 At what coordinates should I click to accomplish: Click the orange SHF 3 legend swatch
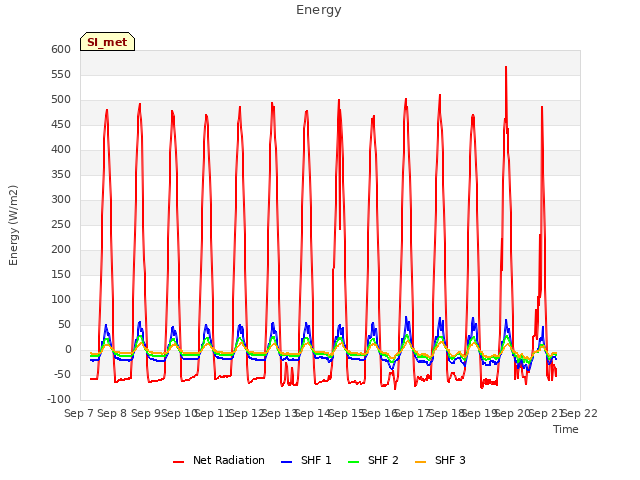click(x=420, y=462)
